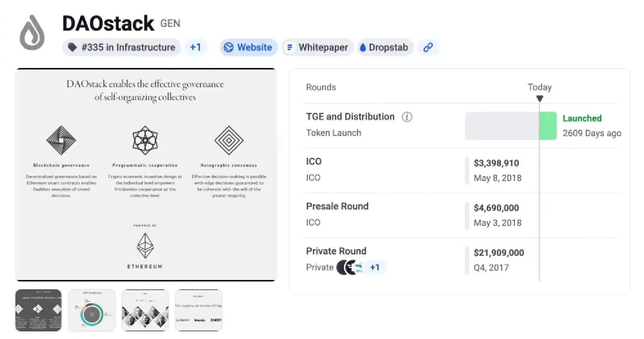Screen dimensions: 644x339
Task: Open the #335 in Infrastructure tag
Action: tap(121, 47)
